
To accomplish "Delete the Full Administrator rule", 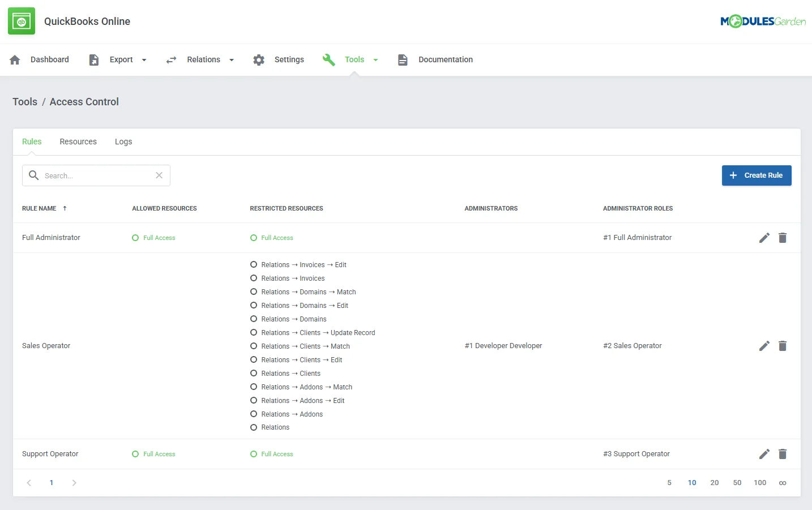I will 783,238.
